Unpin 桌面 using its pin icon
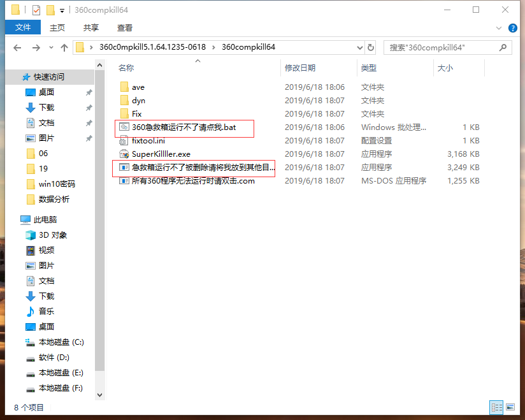The height and width of the screenshot is (420, 525). (x=89, y=92)
